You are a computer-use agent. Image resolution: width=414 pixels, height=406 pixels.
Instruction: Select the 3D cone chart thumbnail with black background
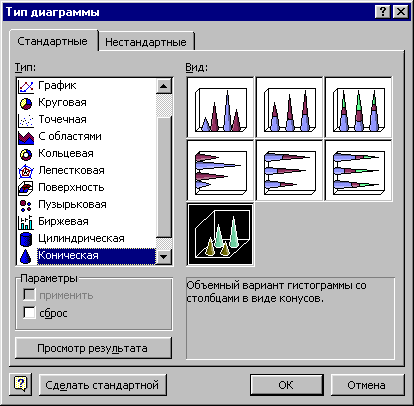220,234
